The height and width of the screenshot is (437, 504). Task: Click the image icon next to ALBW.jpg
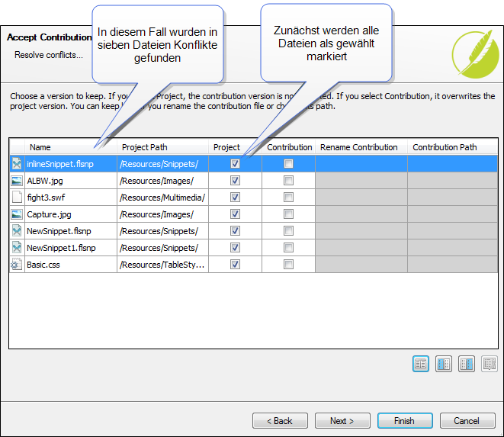(17, 181)
